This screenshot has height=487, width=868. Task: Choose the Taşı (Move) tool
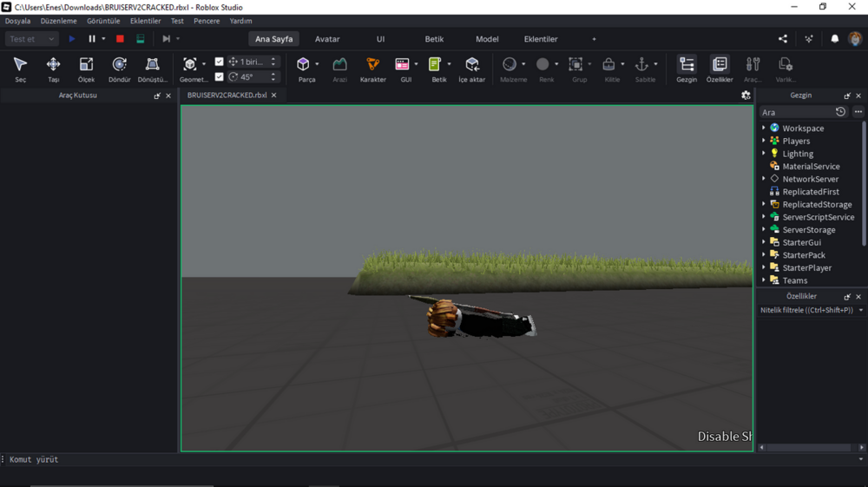click(x=53, y=69)
